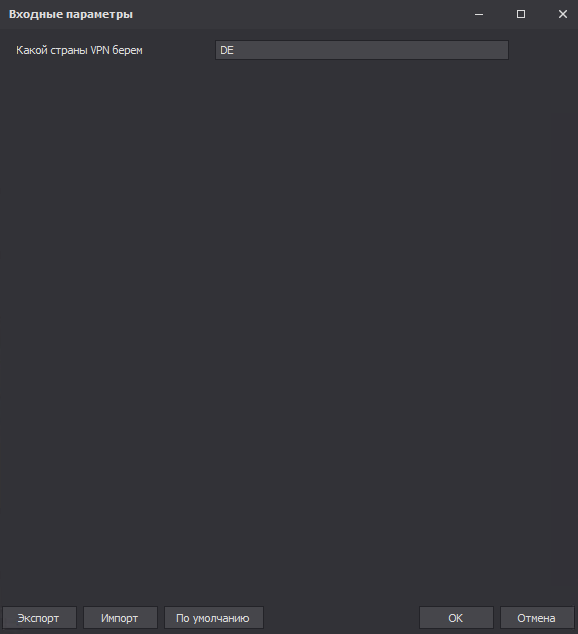The image size is (578, 634).
Task: Accept the input parameters with OK
Action: point(456,618)
